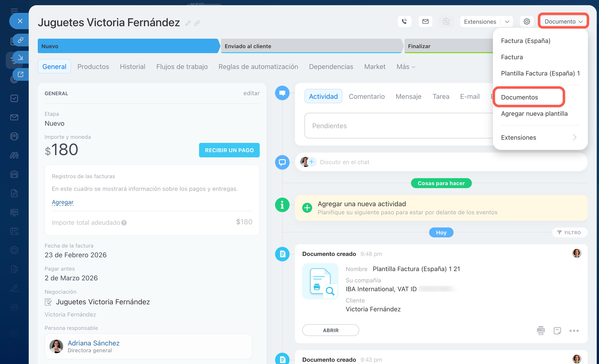Switch to the Productos tab
The width and height of the screenshot is (599, 364).
point(93,66)
